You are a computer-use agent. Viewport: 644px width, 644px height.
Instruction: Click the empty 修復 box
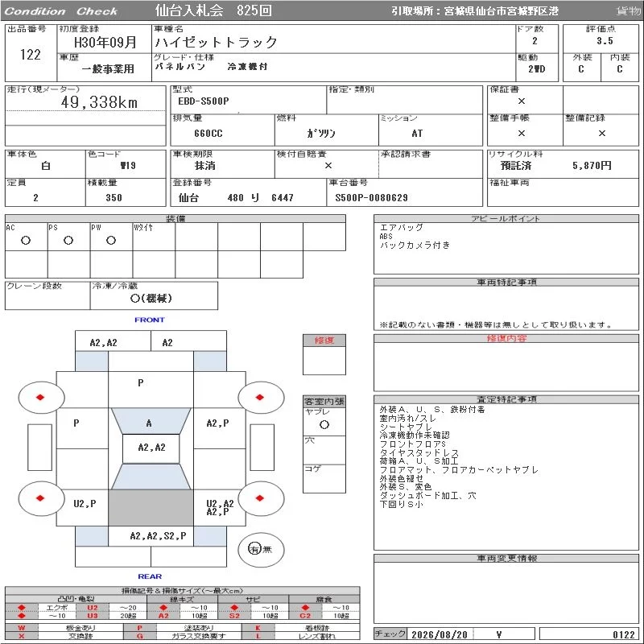(324, 361)
